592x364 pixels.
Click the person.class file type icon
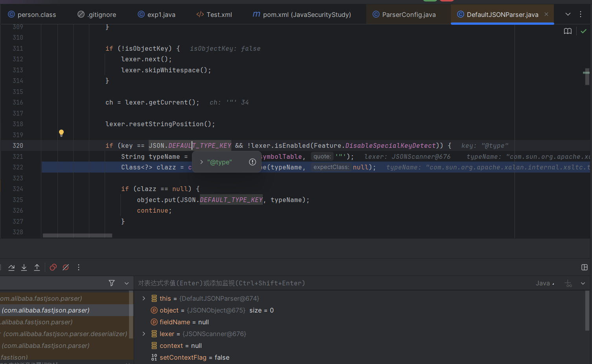[x=11, y=14]
